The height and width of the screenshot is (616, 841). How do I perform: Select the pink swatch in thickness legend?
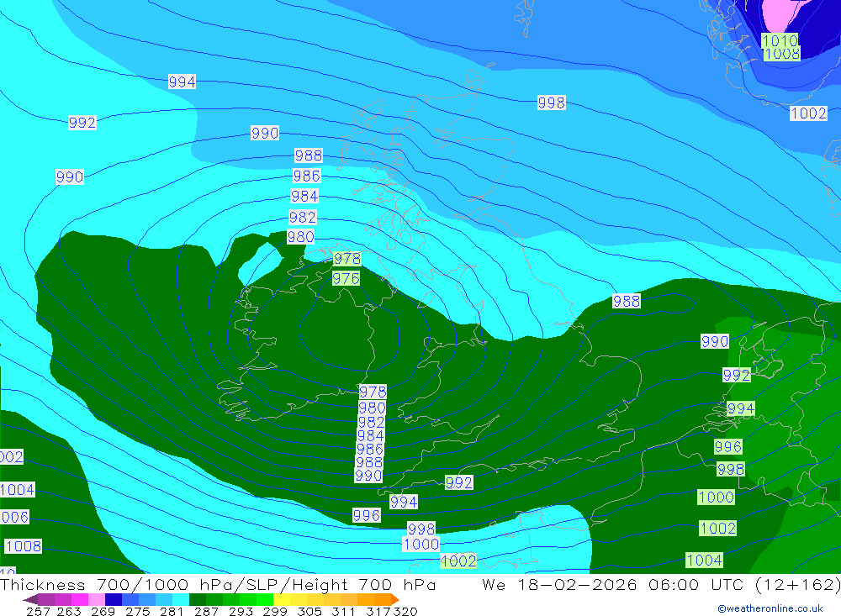point(97,599)
